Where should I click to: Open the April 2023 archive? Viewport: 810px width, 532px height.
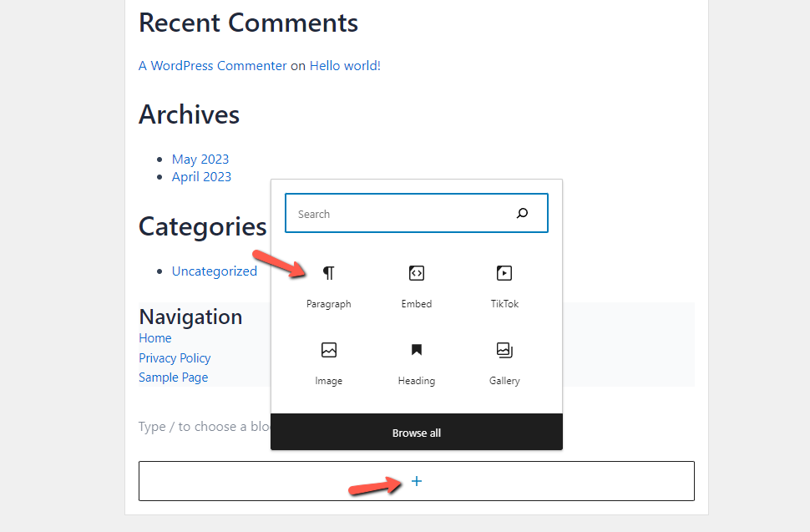click(201, 176)
